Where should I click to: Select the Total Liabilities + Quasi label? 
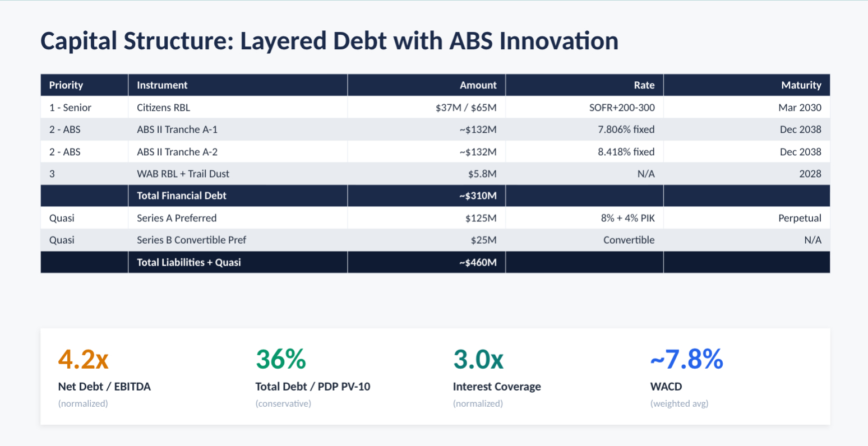[x=189, y=262]
